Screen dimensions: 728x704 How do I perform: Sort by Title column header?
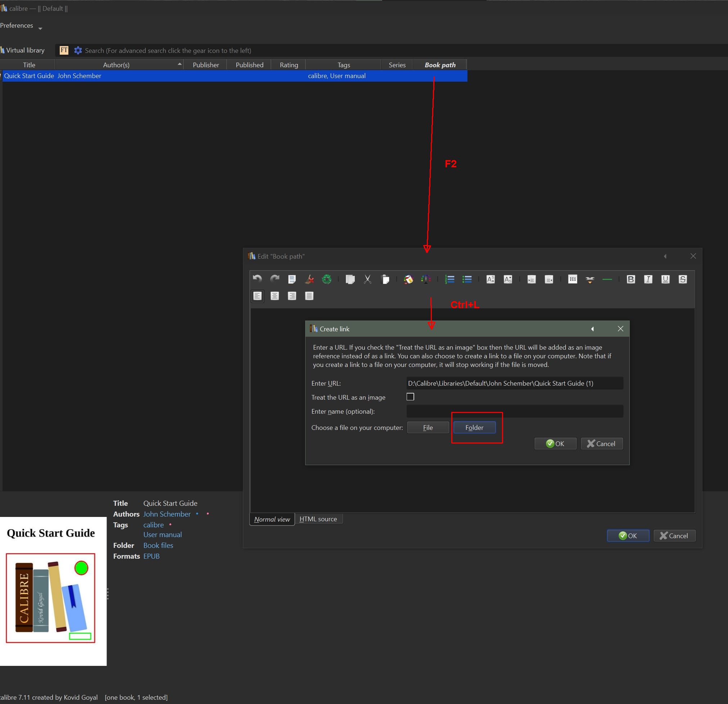pyautogui.click(x=29, y=65)
